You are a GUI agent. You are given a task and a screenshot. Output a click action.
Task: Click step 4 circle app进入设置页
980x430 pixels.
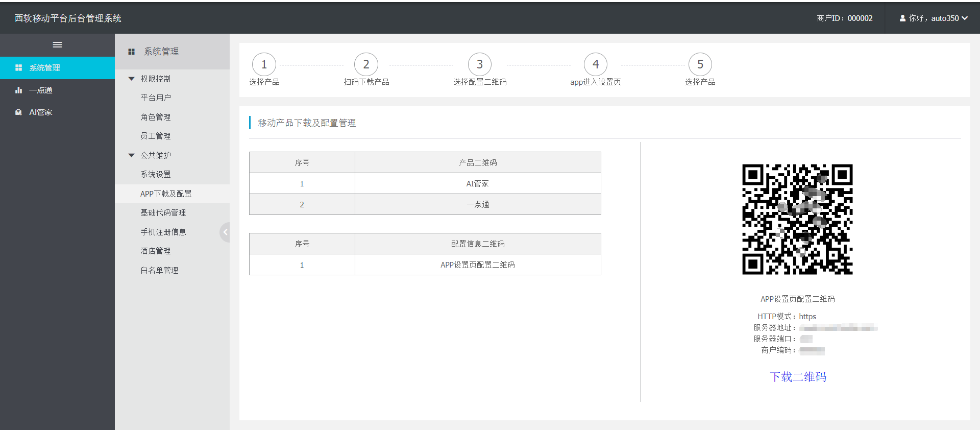coord(596,64)
